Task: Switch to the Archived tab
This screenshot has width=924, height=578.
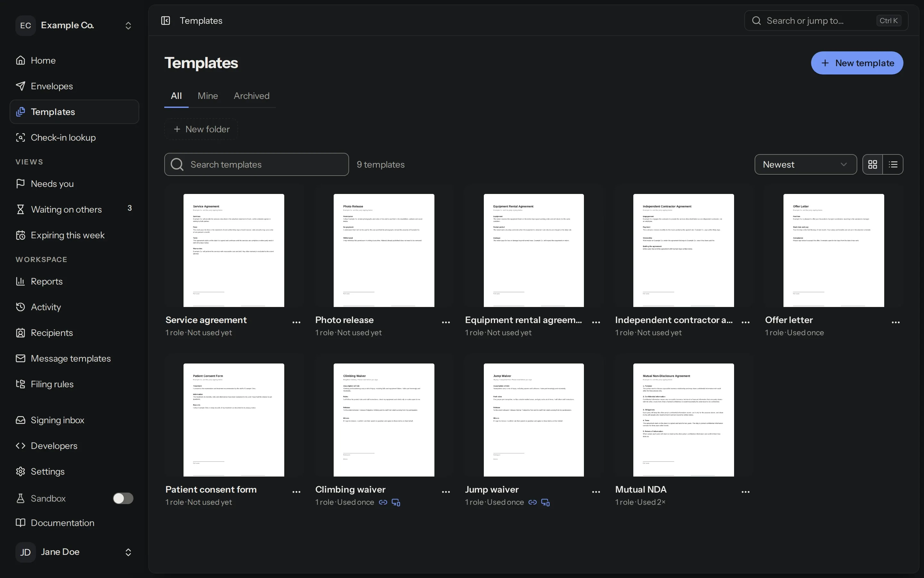Action: click(x=252, y=96)
